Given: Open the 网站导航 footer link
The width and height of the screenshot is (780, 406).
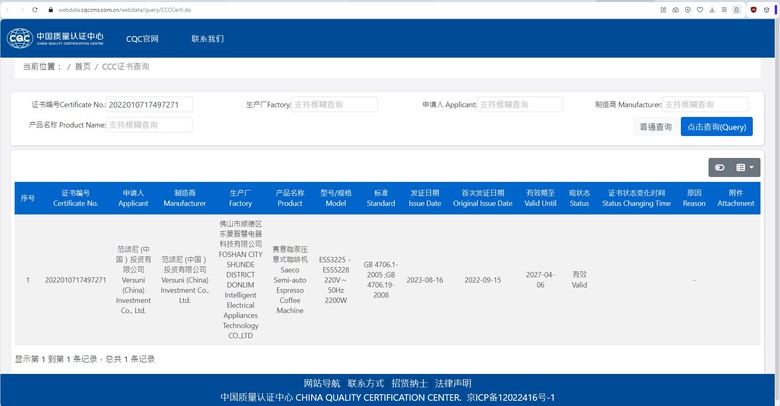Looking at the screenshot, I should (x=322, y=384).
